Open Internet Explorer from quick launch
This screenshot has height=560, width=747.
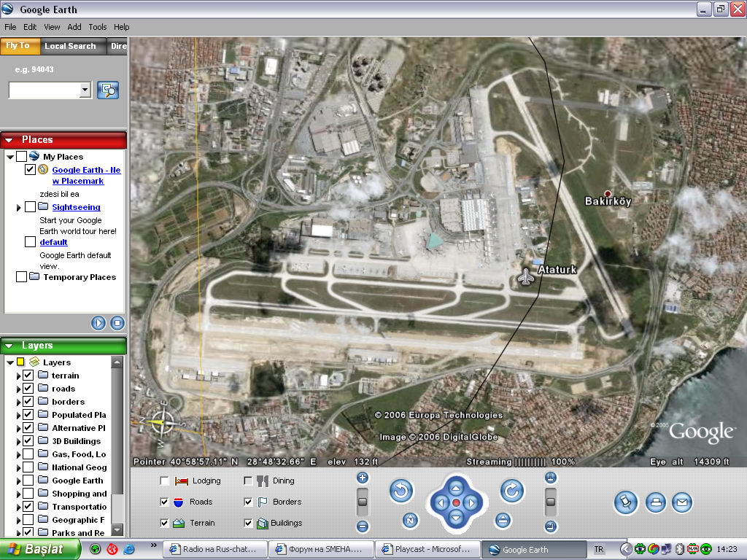(129, 549)
